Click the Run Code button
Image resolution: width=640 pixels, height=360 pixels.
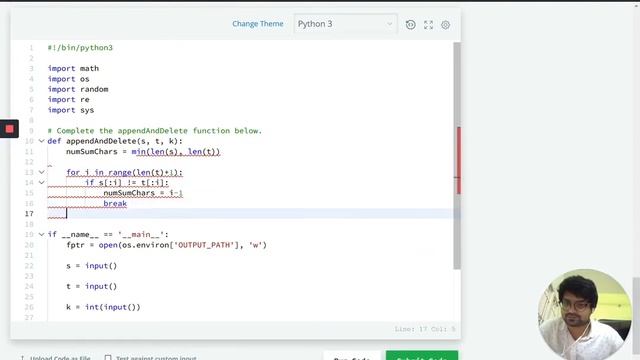coord(352,356)
